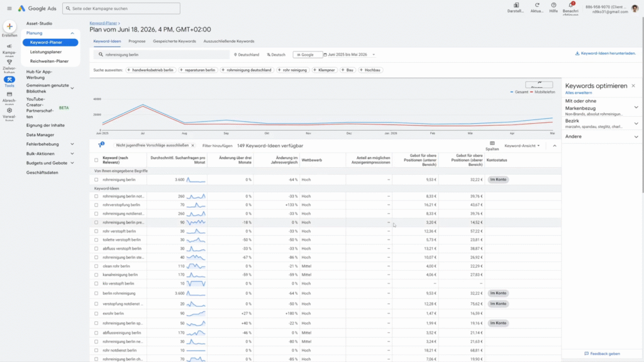Click the Keyword-Planer breadcrumb link
644x362 pixels.
(103, 23)
